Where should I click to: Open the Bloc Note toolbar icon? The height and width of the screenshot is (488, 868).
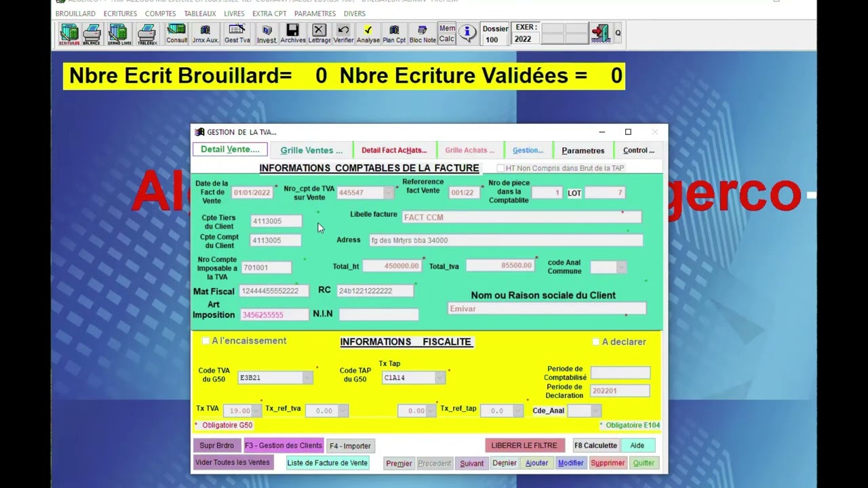point(422,34)
